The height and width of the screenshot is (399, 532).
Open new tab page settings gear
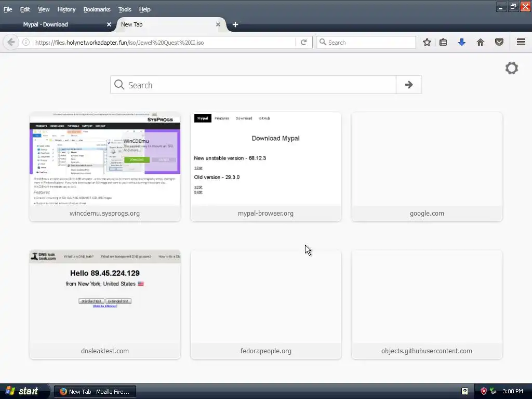[511, 68]
